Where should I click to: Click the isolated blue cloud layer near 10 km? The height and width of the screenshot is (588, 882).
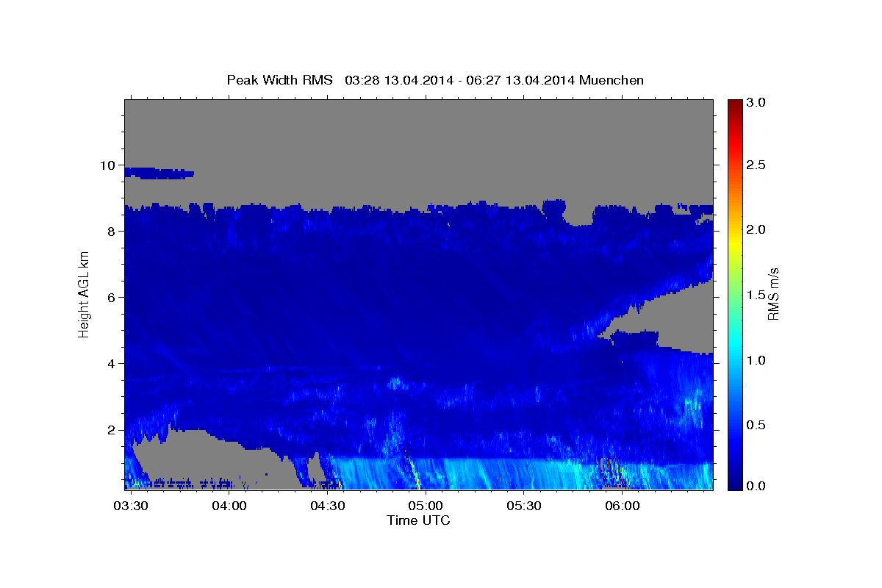(x=159, y=173)
